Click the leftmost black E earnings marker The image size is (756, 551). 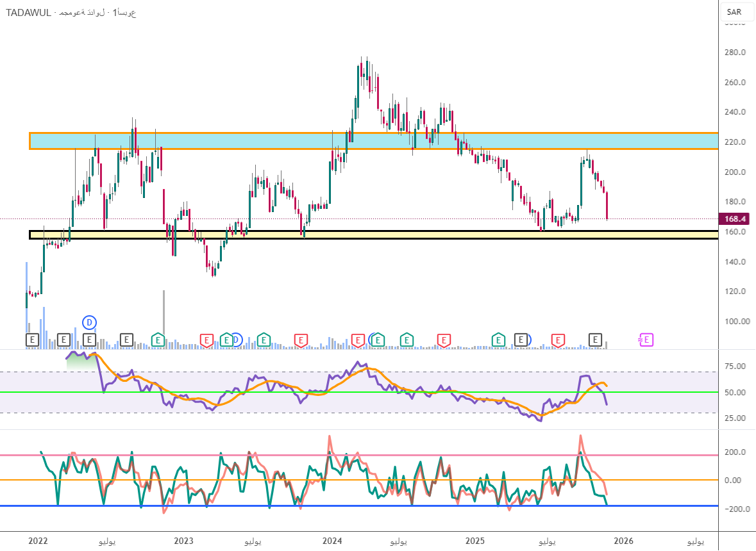tap(31, 339)
